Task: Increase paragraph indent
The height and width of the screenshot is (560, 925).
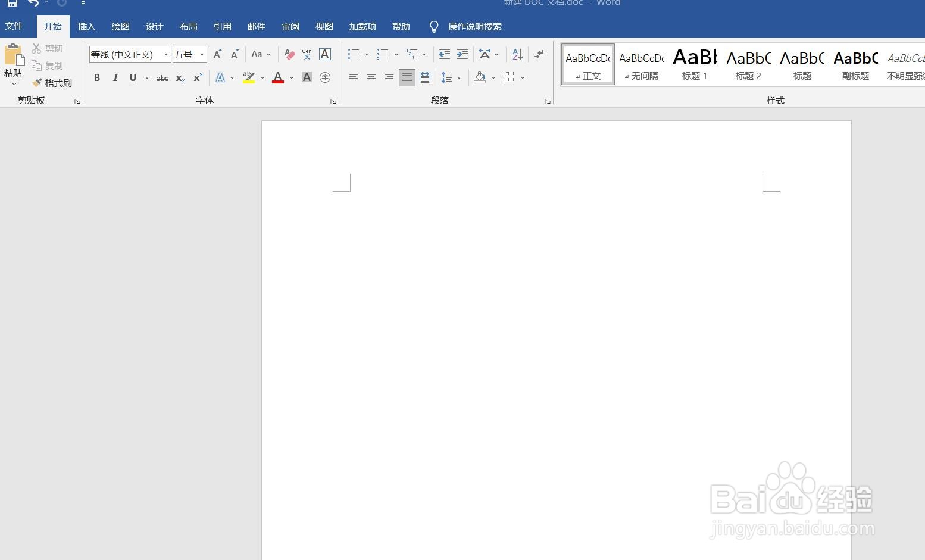Action: click(462, 54)
